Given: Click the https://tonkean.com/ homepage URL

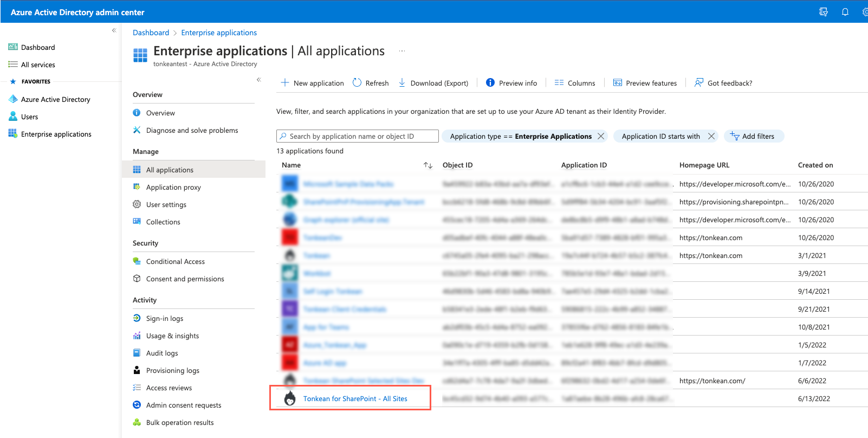Looking at the screenshot, I should coord(712,381).
